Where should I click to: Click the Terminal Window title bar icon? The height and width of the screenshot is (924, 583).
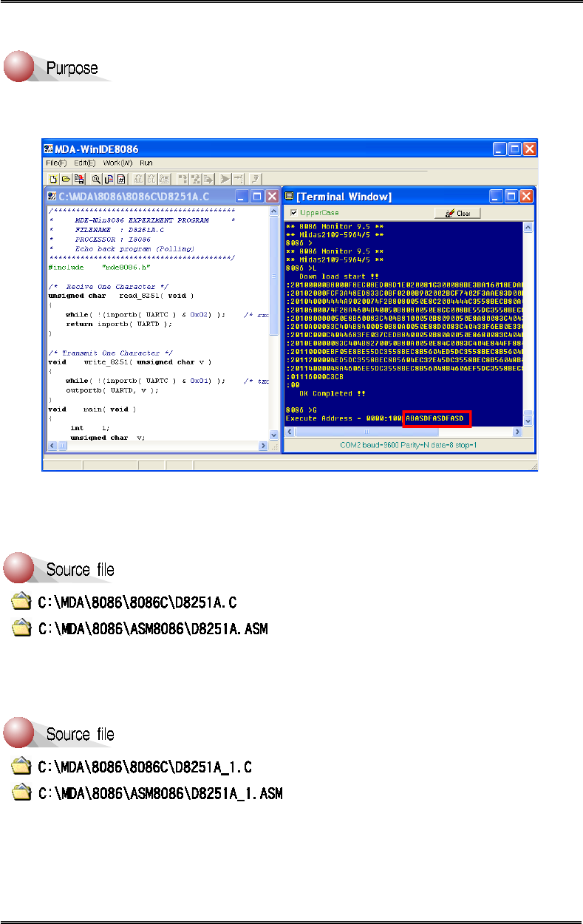(290, 197)
